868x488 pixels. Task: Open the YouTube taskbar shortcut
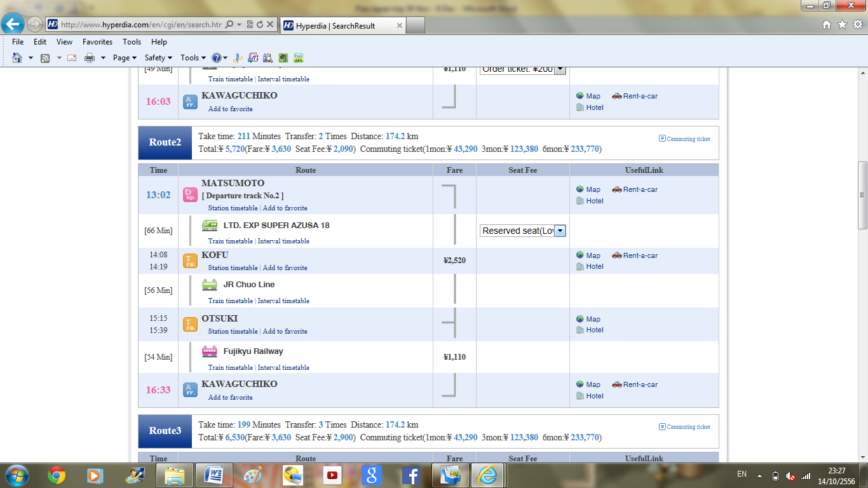tap(332, 475)
